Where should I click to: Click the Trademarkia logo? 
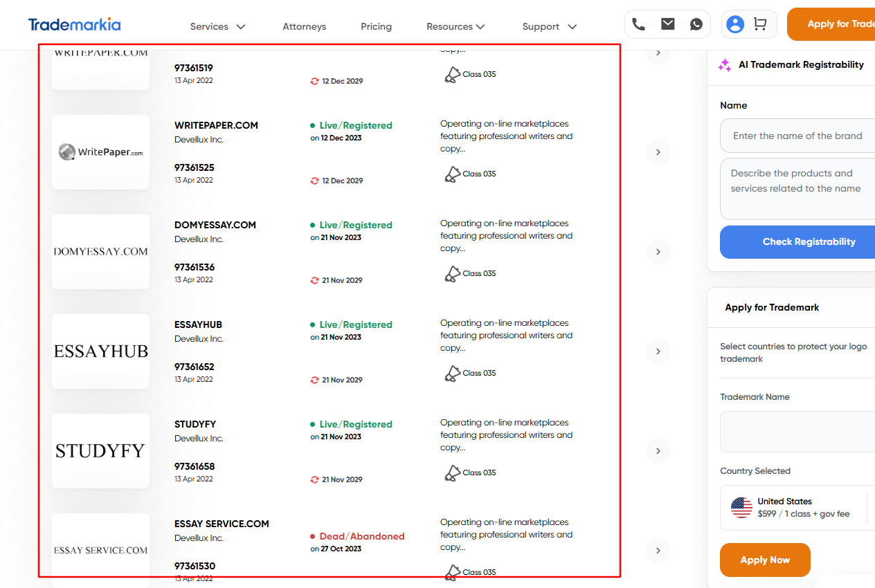(74, 25)
